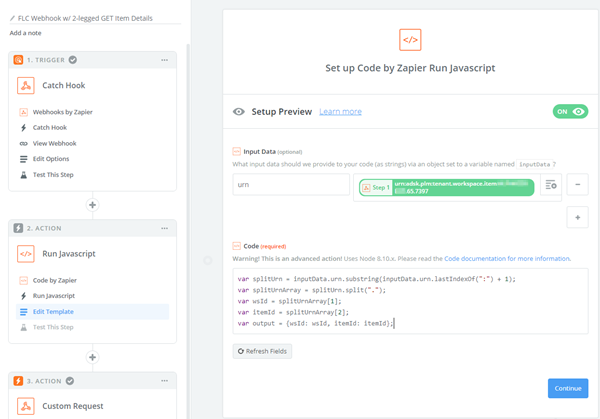This screenshot has height=419, width=600.
Task: Open the View Webhook step
Action: [x=54, y=143]
